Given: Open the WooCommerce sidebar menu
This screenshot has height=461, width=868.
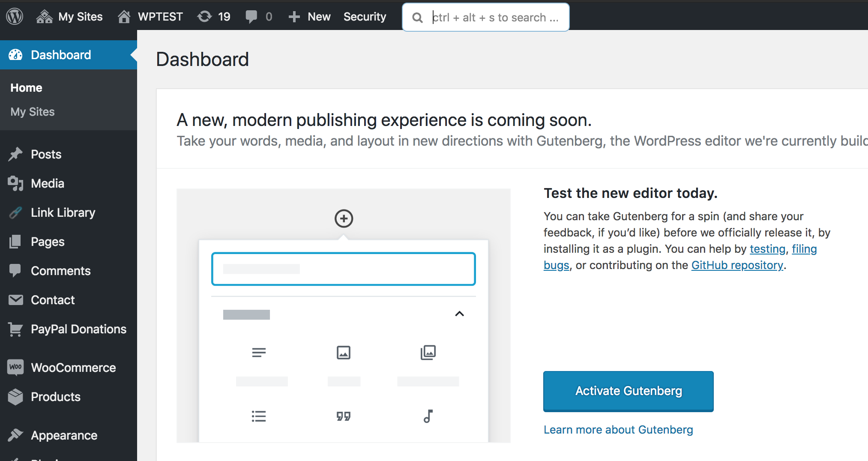Looking at the screenshot, I should [x=73, y=368].
